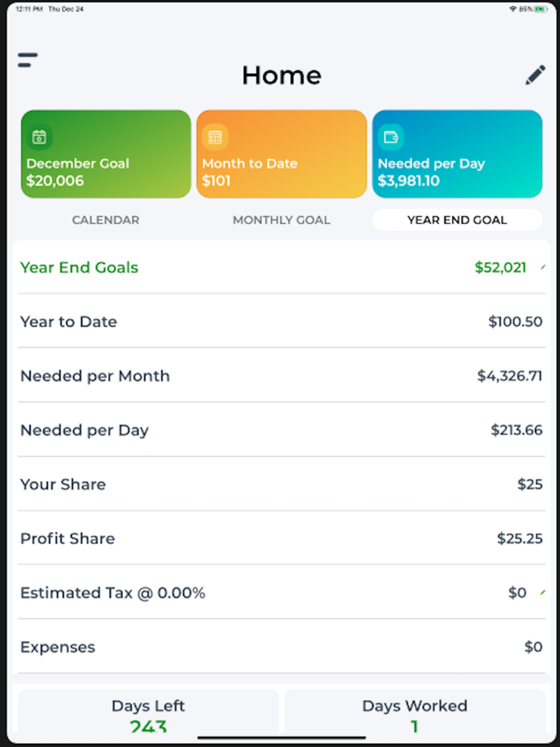Tap the battery status icon
Screen dimensions: 560x747
coord(542,9)
